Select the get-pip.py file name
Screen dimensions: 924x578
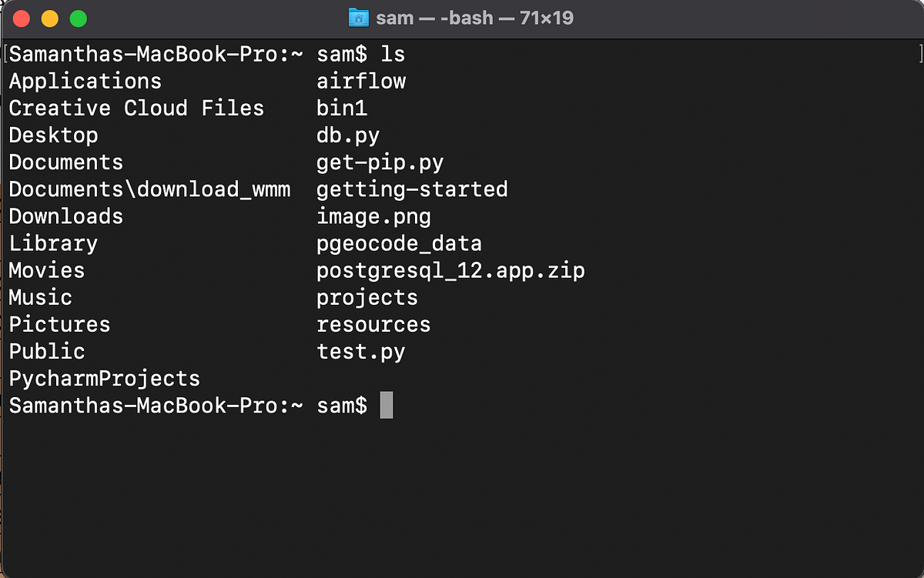(380, 162)
